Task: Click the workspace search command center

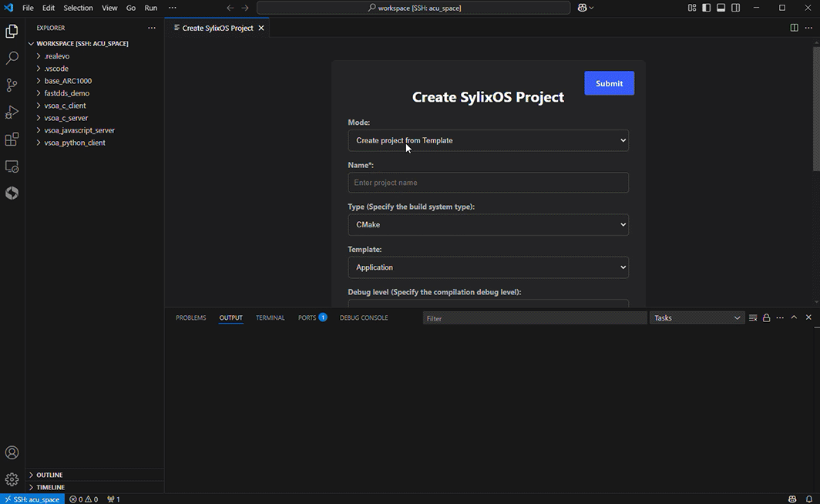Action: [x=413, y=8]
